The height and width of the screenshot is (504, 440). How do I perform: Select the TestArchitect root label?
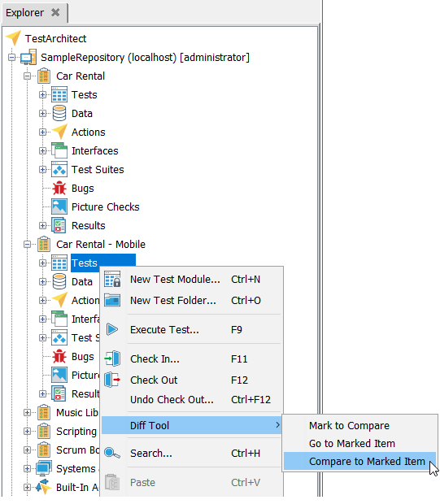coord(55,38)
